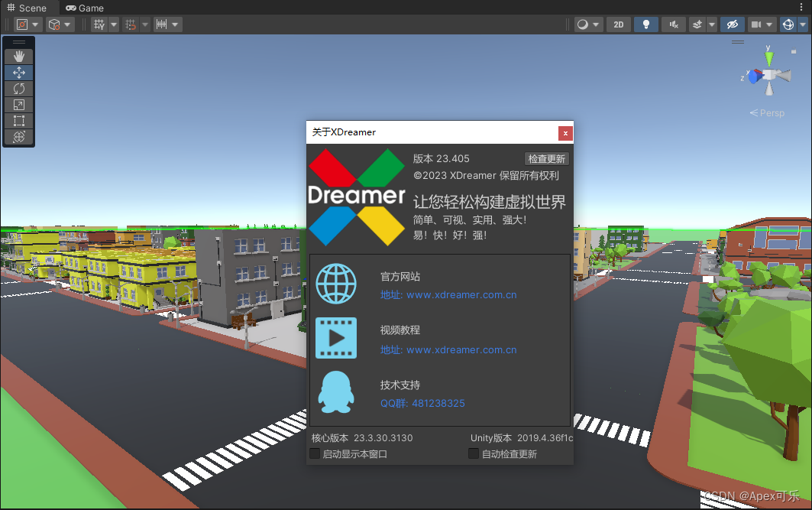Click the grid snapping magnet icon
This screenshot has width=812, height=510.
click(x=131, y=24)
